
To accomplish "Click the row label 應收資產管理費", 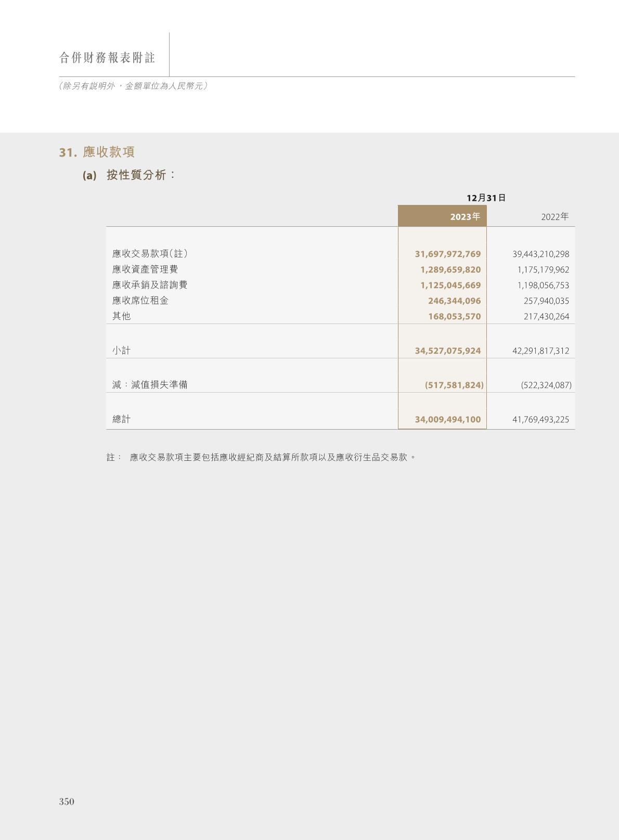I will tap(145, 269).
